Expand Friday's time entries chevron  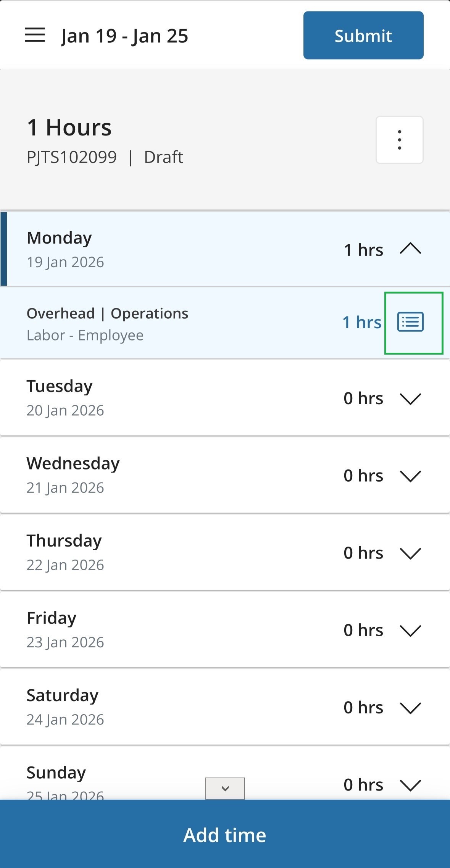click(410, 631)
